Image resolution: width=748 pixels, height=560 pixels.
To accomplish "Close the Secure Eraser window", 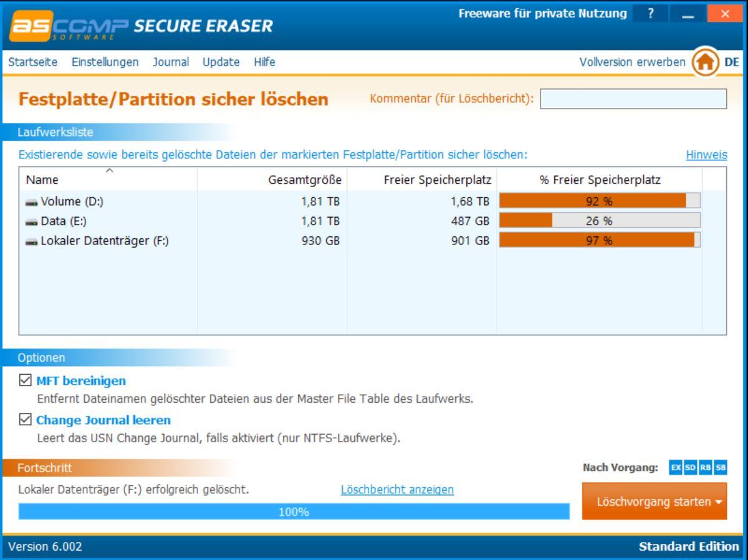I will coord(724,13).
